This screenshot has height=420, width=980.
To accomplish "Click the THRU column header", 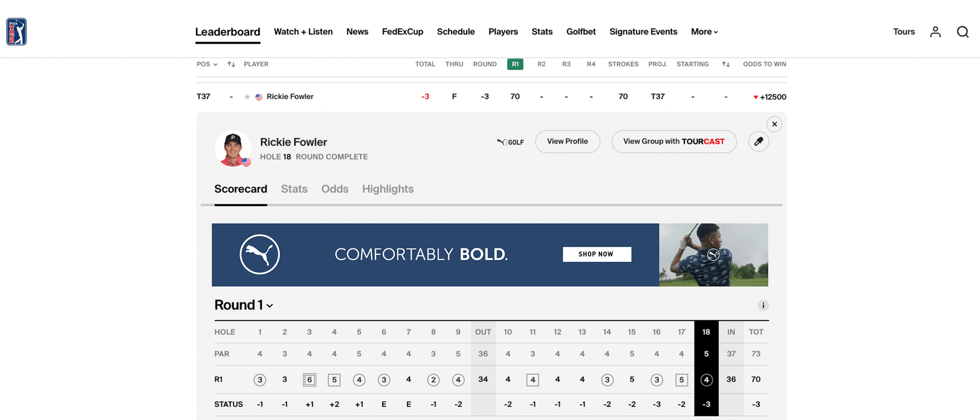I will (454, 64).
